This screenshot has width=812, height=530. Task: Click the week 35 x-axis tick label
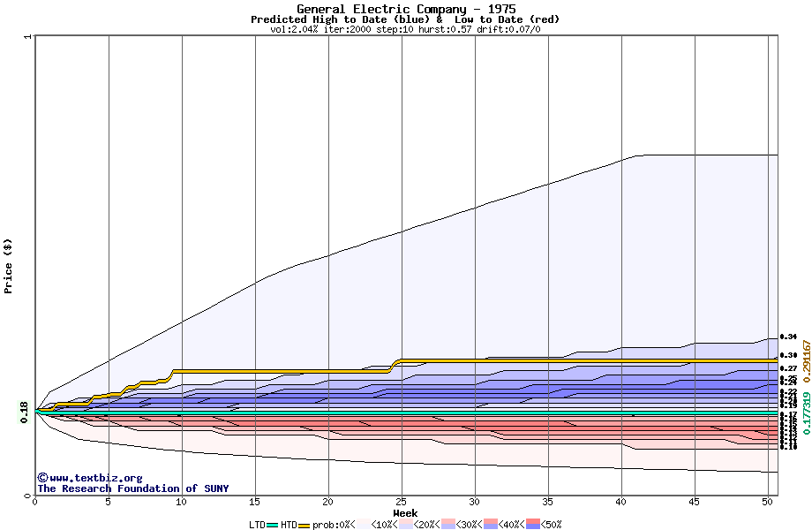(548, 502)
